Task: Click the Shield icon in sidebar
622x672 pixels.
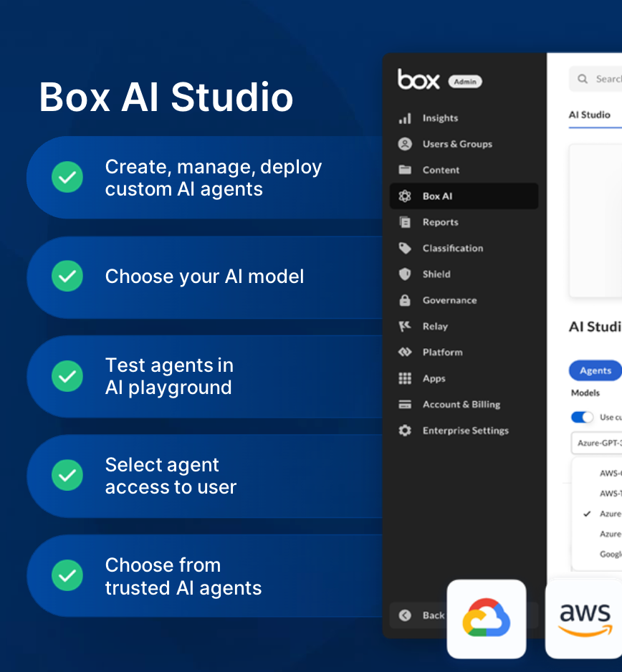Action: [405, 274]
